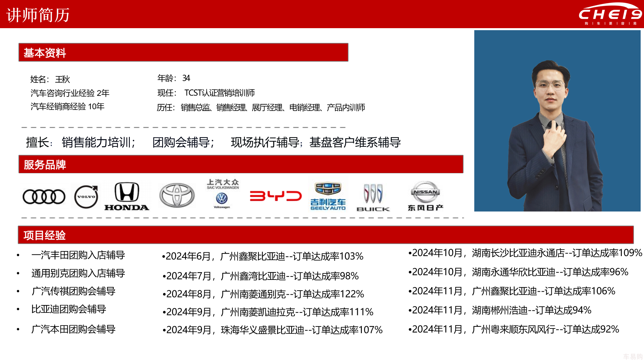Click the 2024年11月 广州鑫聚比亚迪 106% entry
This screenshot has height=362, width=644.
[512, 291]
